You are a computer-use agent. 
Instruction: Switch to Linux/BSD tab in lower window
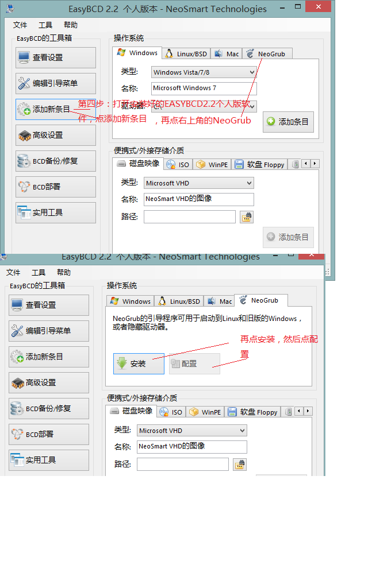(179, 301)
